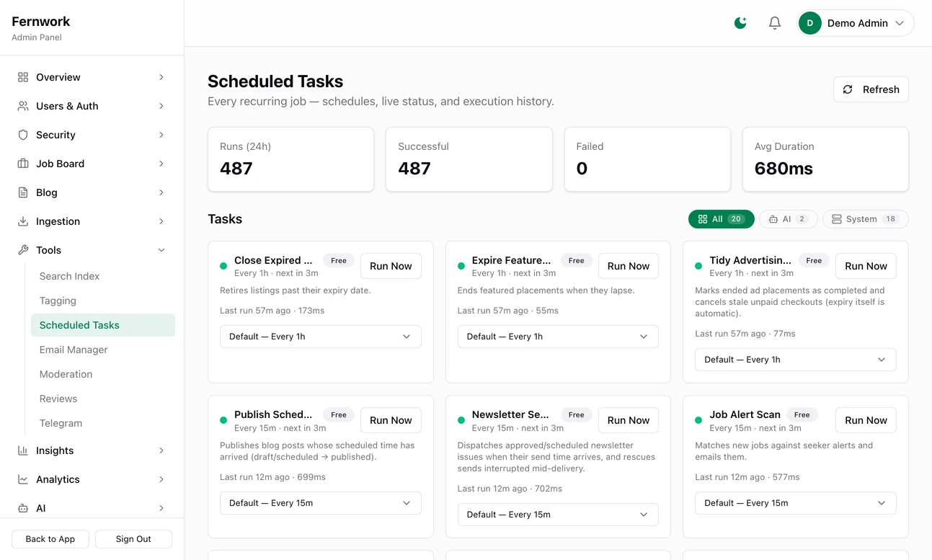This screenshot has width=932, height=560.
Task: Click green status dot of Close Expired task
Action: click(x=223, y=266)
